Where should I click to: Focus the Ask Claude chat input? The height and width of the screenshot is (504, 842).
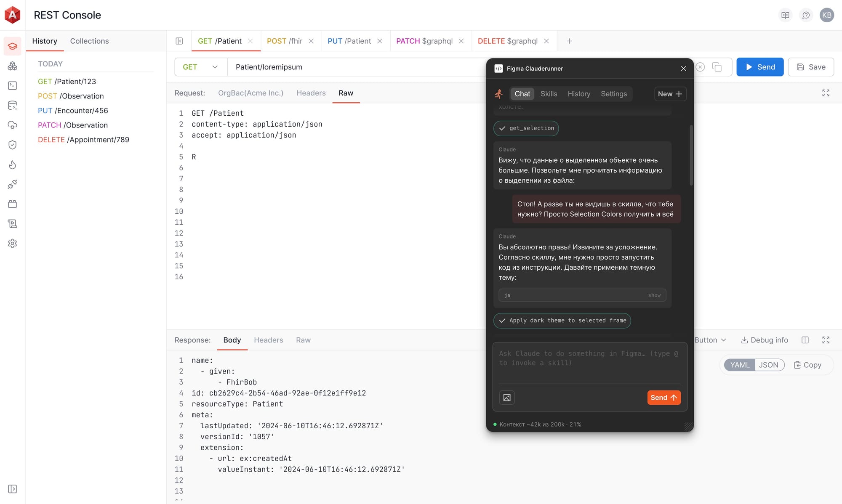click(590, 364)
